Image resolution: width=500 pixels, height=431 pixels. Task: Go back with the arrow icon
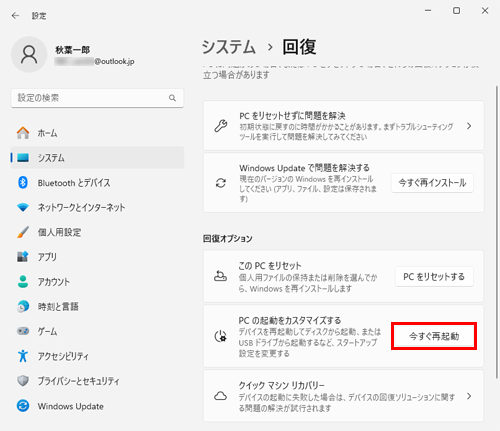pyautogui.click(x=15, y=16)
